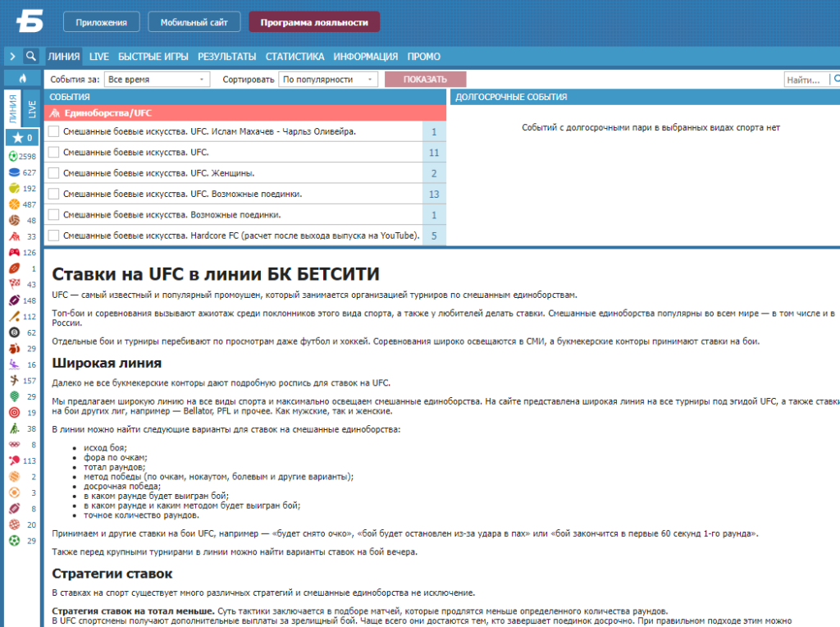Open the Hardcore FC event link

point(241,236)
